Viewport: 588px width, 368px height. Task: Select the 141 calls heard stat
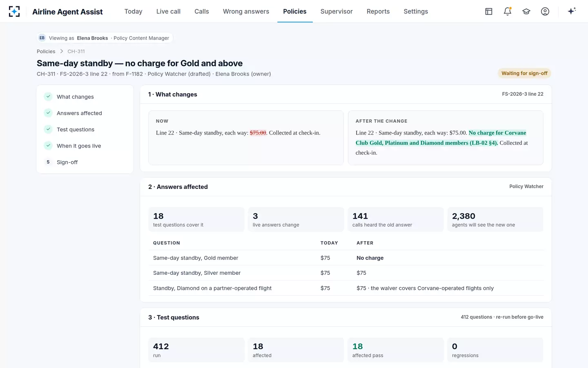tap(396, 220)
